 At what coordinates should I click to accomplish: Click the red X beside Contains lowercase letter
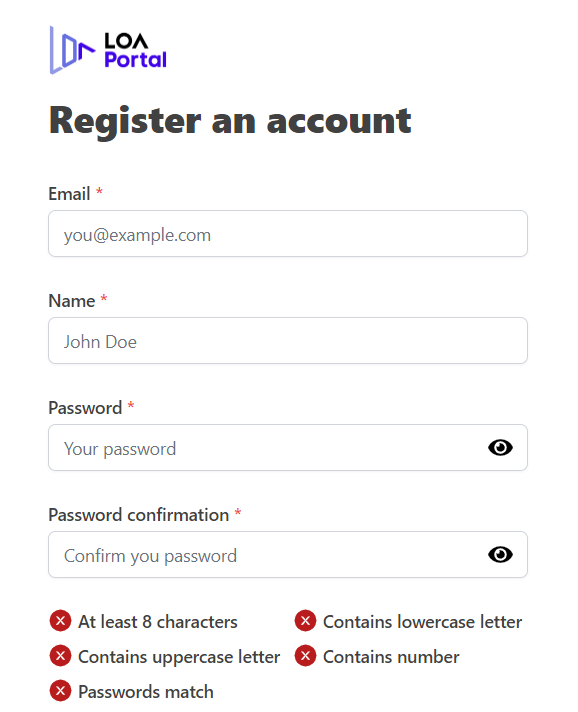306,621
